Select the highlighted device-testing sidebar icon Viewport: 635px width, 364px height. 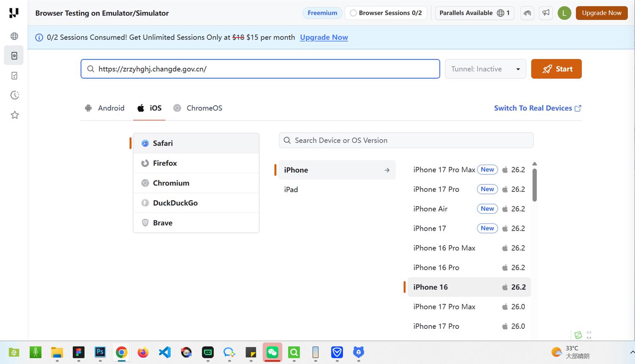(14, 56)
